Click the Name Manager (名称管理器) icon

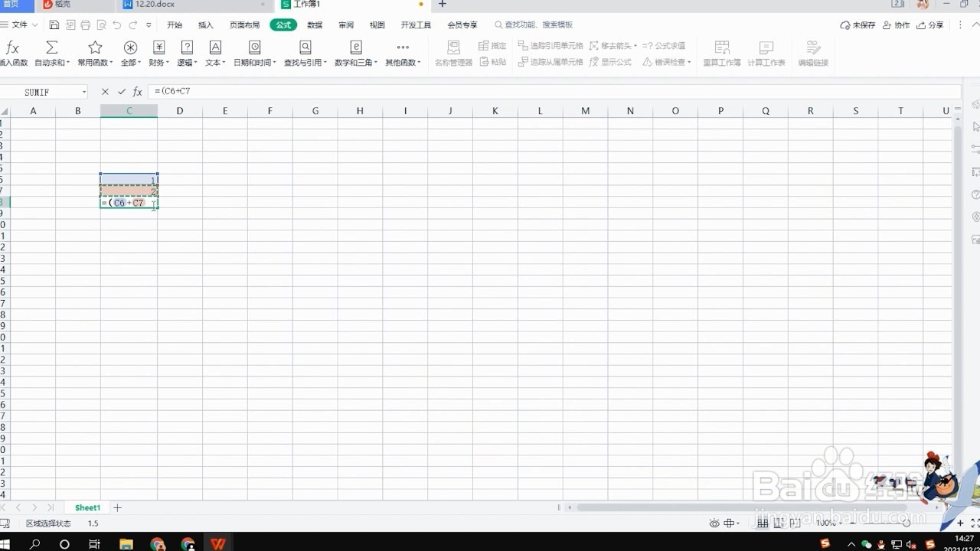[x=453, y=47]
